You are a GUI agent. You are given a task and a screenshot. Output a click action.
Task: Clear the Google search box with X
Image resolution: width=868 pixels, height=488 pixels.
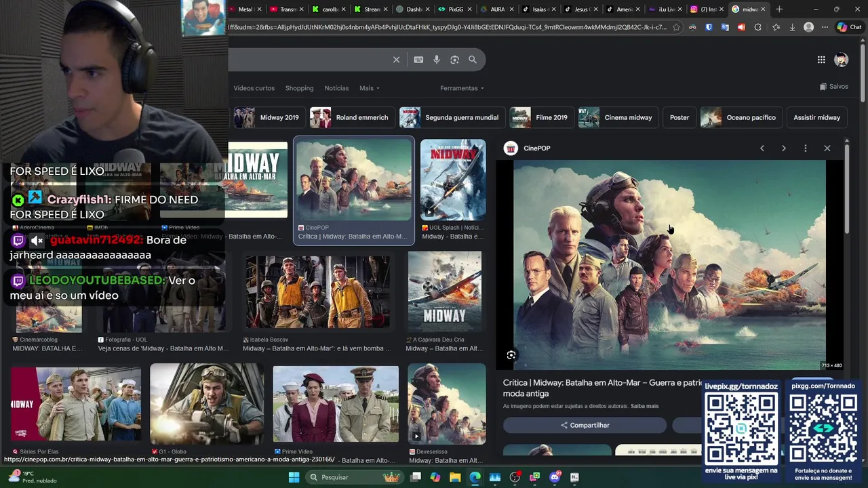(x=397, y=60)
